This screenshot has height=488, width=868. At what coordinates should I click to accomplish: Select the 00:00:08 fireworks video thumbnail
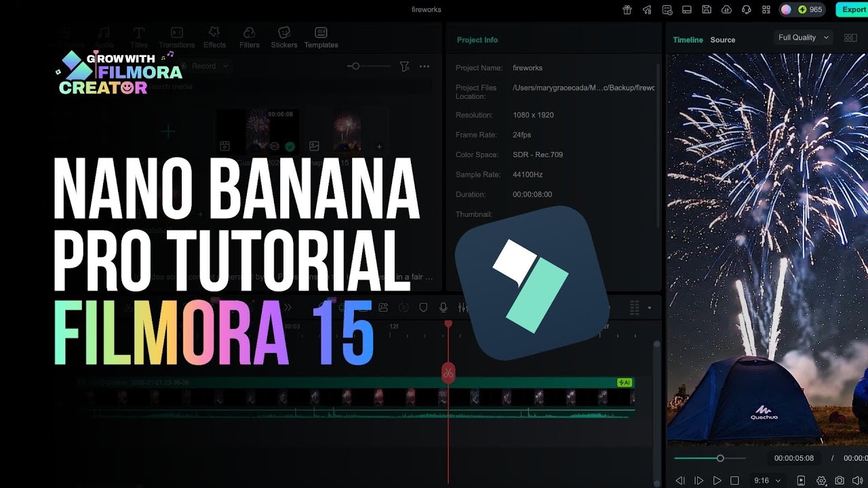tap(258, 130)
